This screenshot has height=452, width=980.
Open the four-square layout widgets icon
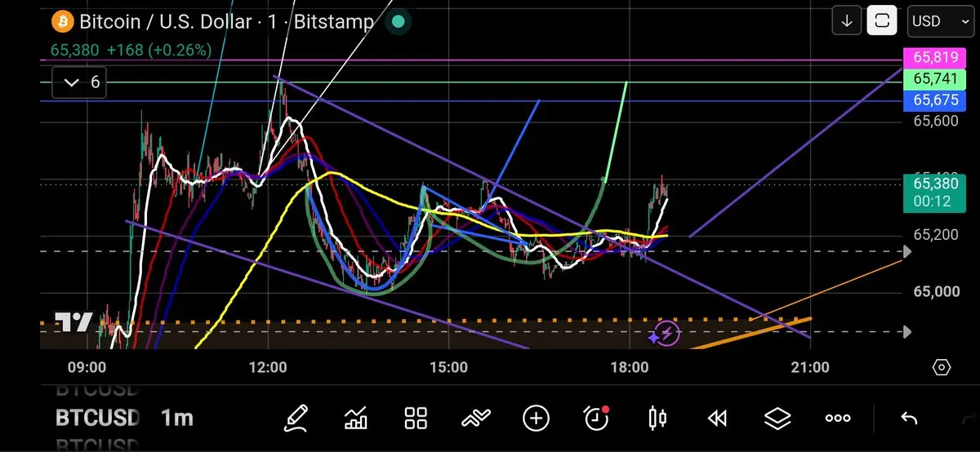[x=416, y=419]
